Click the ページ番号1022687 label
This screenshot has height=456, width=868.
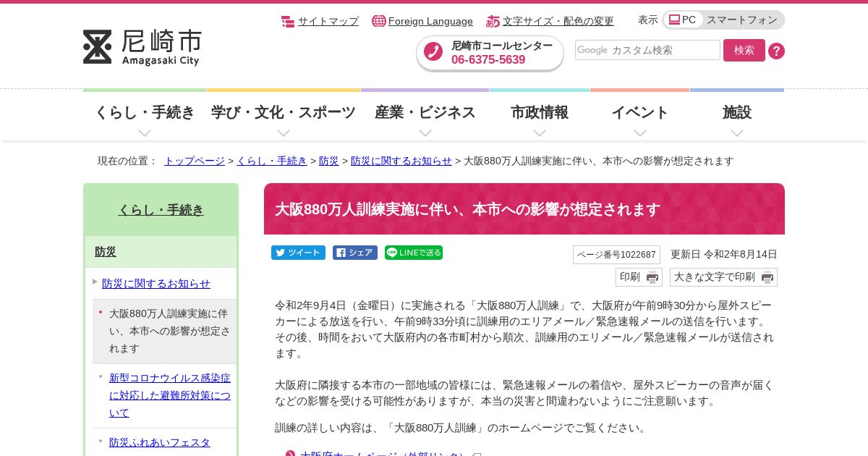pyautogui.click(x=616, y=255)
